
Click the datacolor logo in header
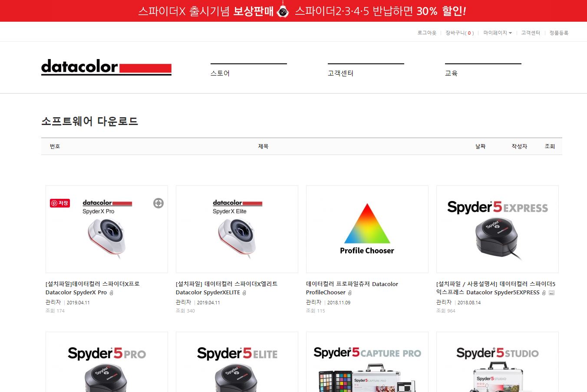106,67
